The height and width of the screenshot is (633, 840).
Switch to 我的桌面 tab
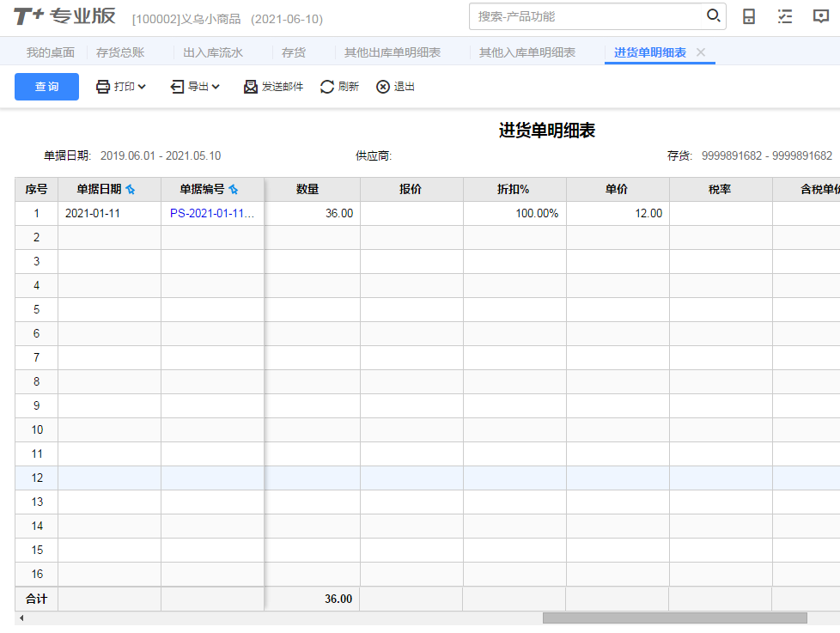coord(51,52)
